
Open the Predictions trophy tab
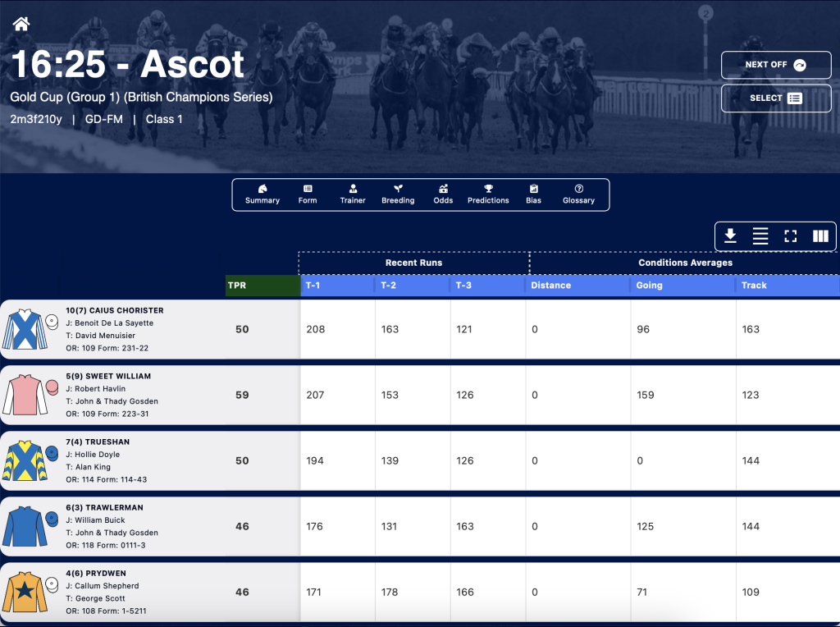tap(488, 195)
